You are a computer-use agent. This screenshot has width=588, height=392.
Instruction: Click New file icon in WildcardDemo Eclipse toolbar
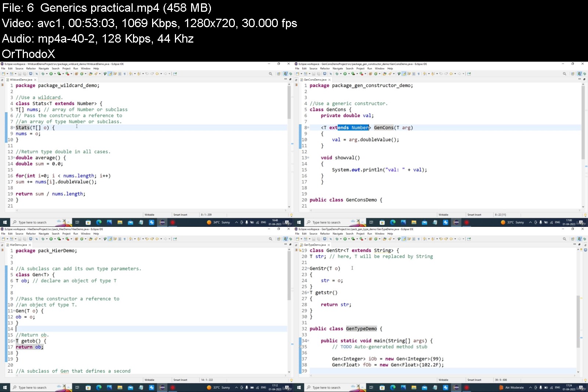coord(3,73)
